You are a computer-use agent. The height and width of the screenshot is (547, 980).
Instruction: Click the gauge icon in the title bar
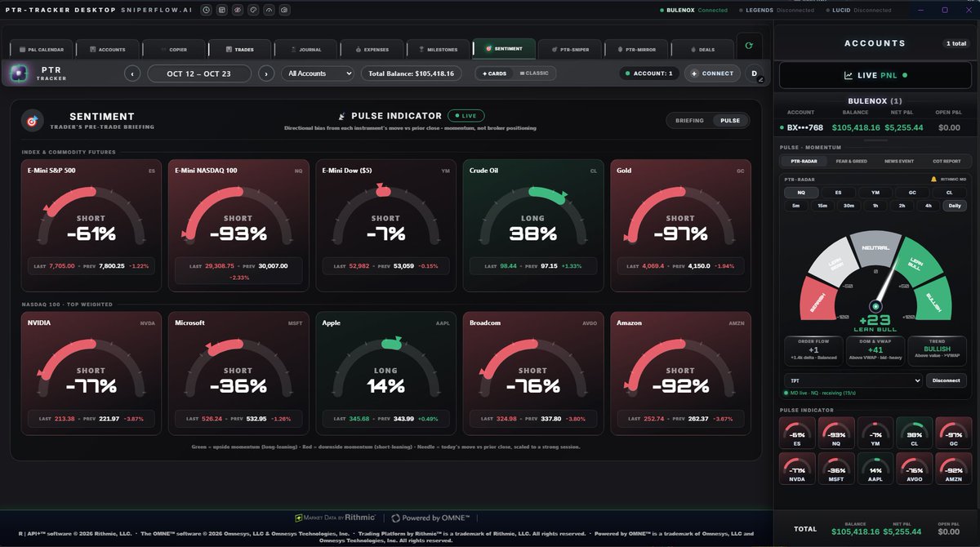(x=269, y=11)
